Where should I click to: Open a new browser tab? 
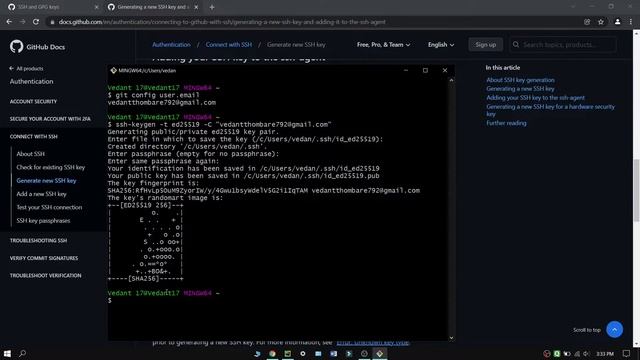tap(212, 7)
